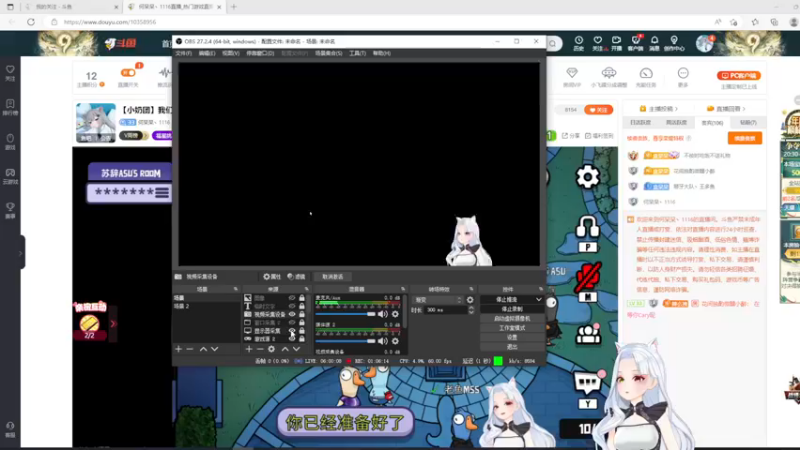Move source down arrow in Sources panel
This screenshot has width=800, height=450.
coord(296,349)
